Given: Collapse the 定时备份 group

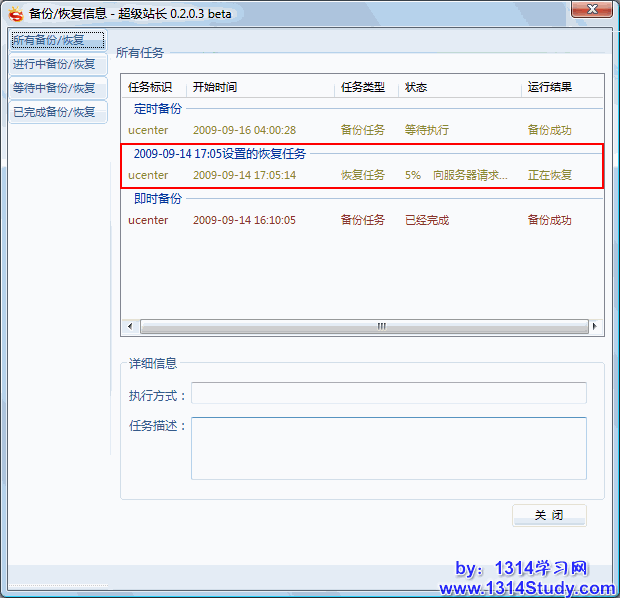Looking at the screenshot, I should pos(158,109).
